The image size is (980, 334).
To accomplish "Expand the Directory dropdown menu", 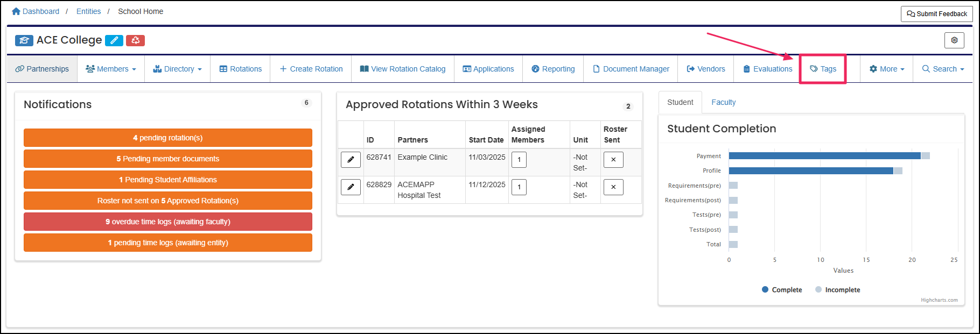I will [178, 69].
